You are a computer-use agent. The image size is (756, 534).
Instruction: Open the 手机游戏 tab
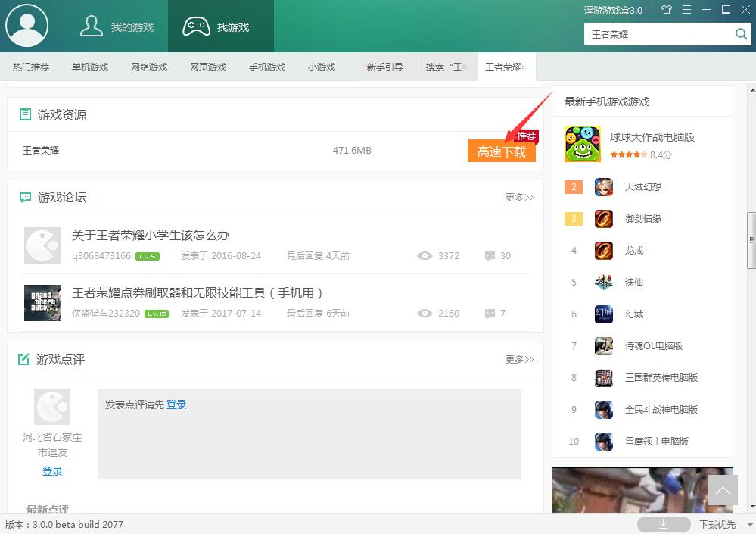click(267, 67)
